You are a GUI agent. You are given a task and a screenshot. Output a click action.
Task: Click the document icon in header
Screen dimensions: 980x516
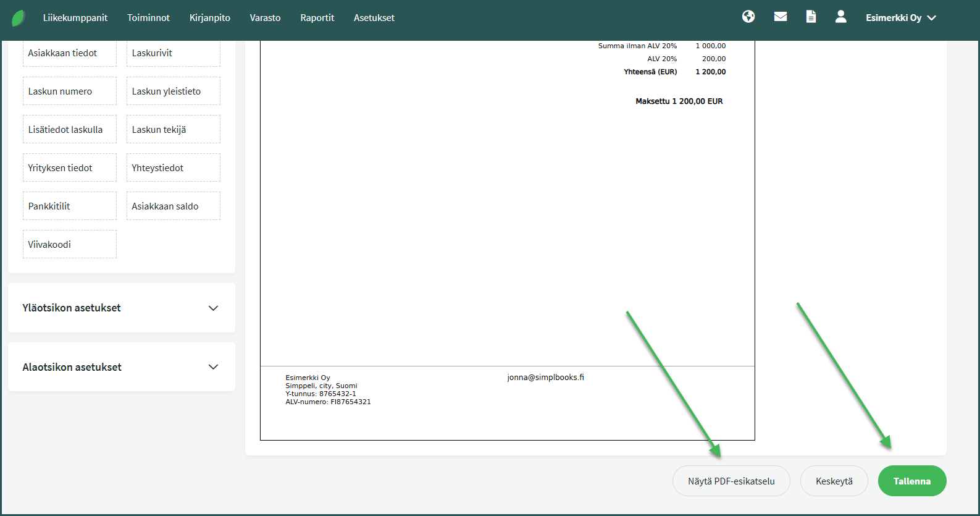coord(811,17)
